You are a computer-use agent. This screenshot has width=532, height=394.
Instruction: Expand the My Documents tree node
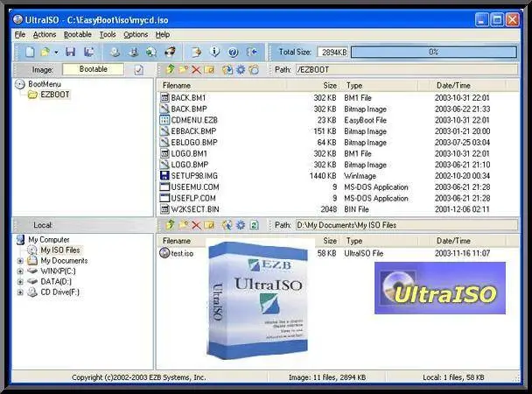(x=20, y=261)
